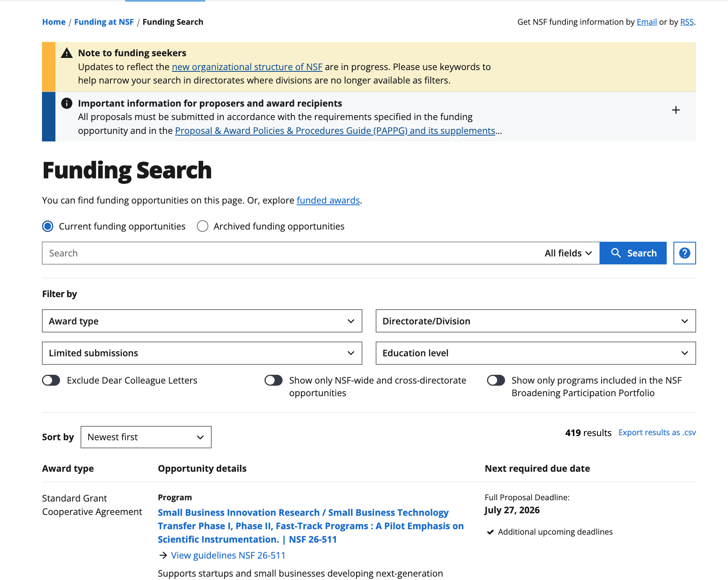Click the Additional upcoming deadlines text
Screen dimensions: 728x580
pos(555,532)
